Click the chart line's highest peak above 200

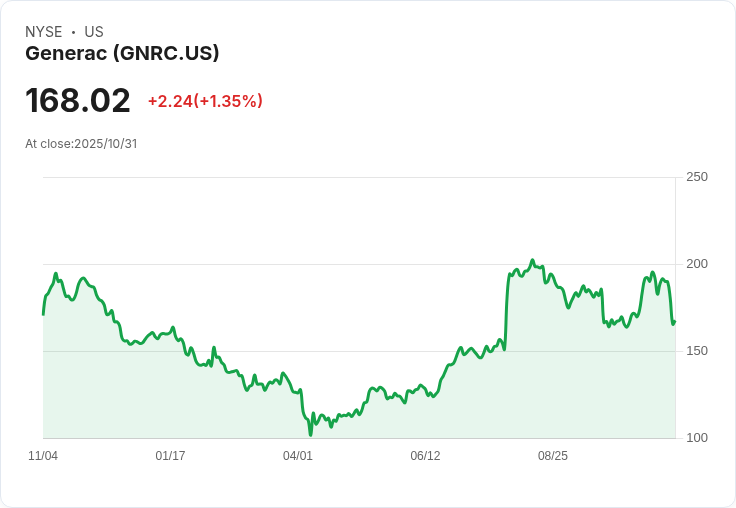pyautogui.click(x=532, y=260)
